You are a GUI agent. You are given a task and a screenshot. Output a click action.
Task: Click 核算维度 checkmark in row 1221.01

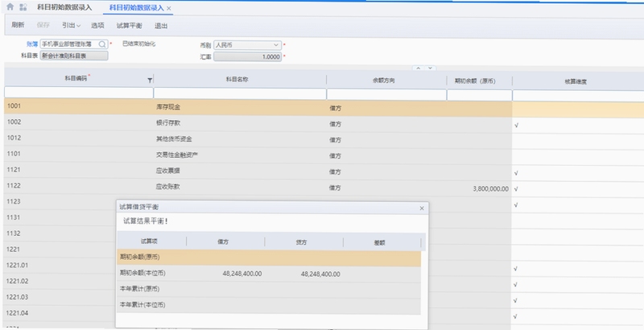tap(515, 269)
